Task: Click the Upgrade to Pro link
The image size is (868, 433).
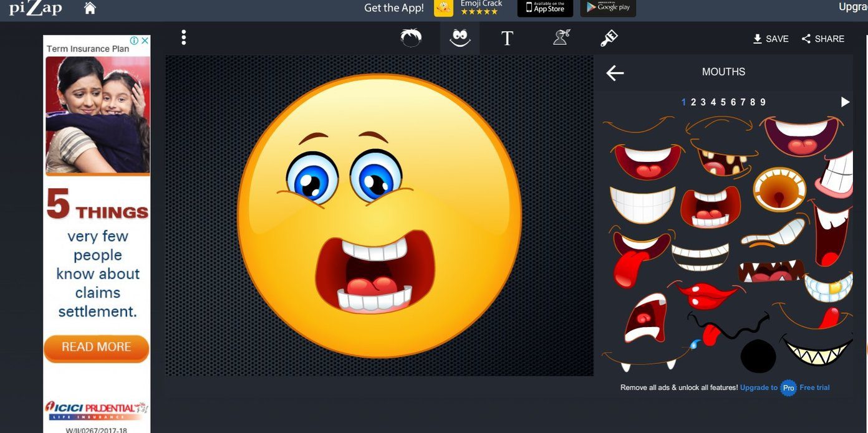Action: (768, 388)
